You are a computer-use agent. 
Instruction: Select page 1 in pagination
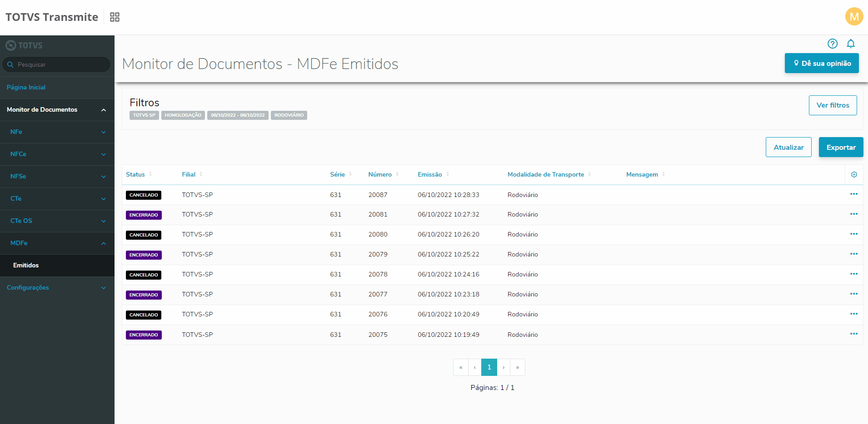(x=489, y=367)
